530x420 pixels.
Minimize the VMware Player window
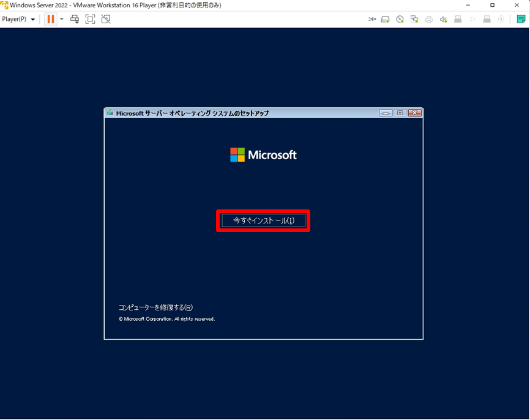468,5
